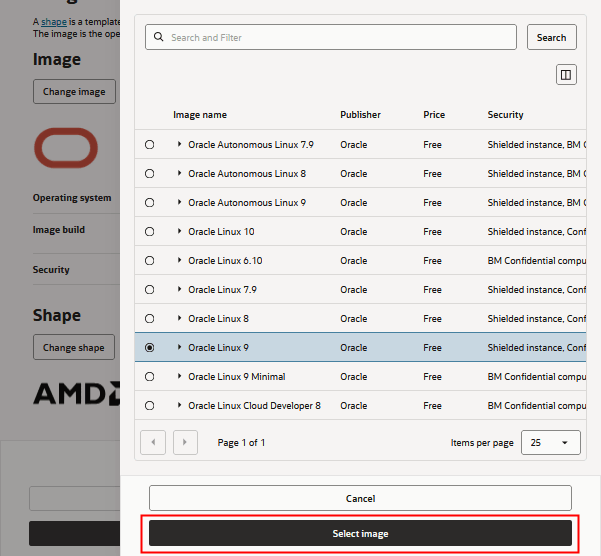Click the column layout settings icon

[566, 75]
